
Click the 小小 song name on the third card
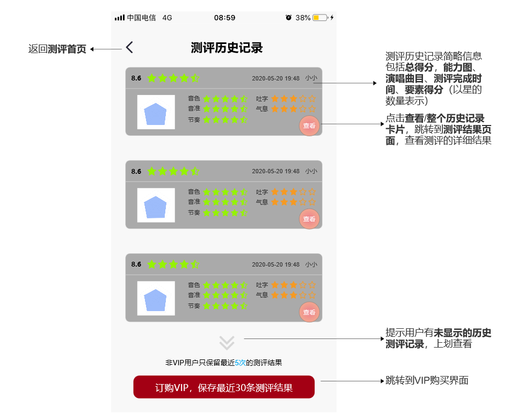point(311,264)
